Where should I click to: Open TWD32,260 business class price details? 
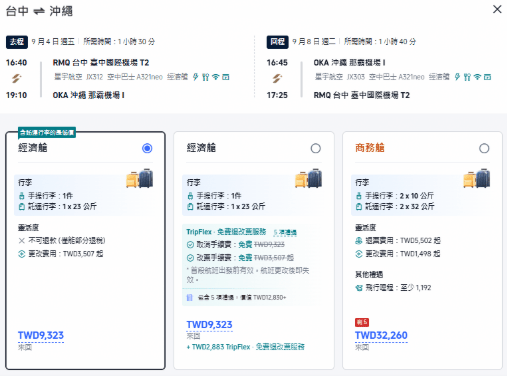(x=381, y=335)
